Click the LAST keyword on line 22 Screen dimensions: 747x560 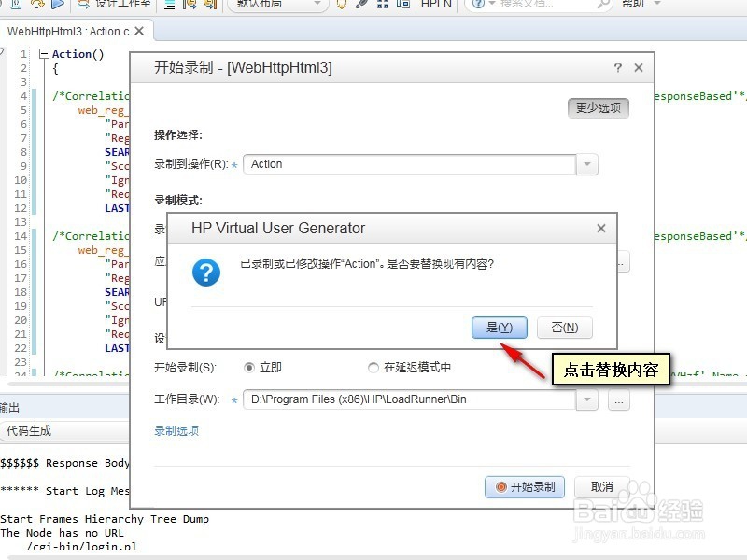[118, 348]
